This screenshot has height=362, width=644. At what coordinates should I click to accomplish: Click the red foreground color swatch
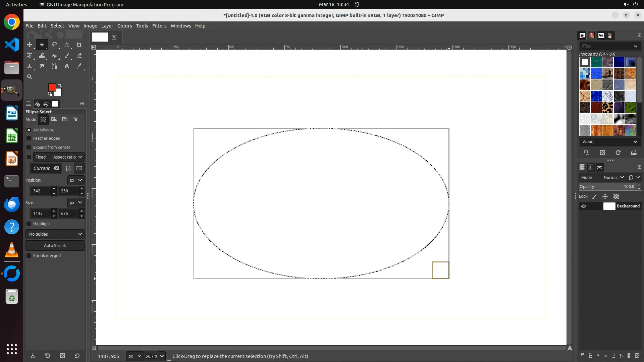(x=52, y=87)
